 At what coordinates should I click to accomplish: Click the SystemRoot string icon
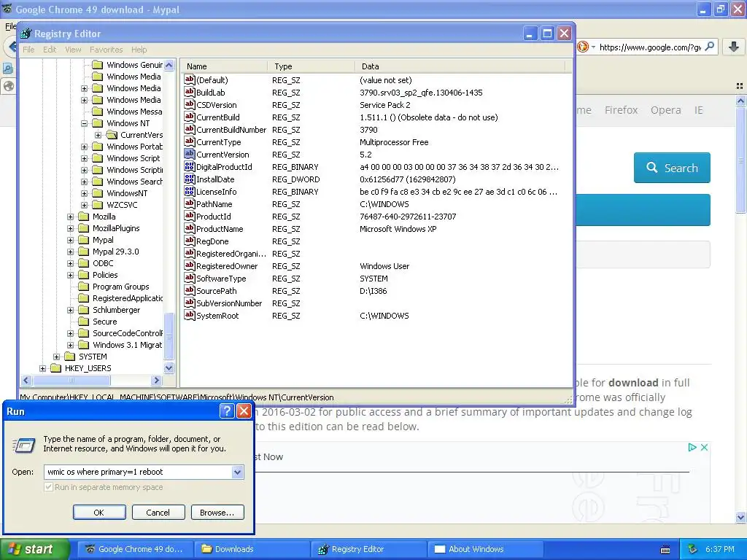(190, 315)
